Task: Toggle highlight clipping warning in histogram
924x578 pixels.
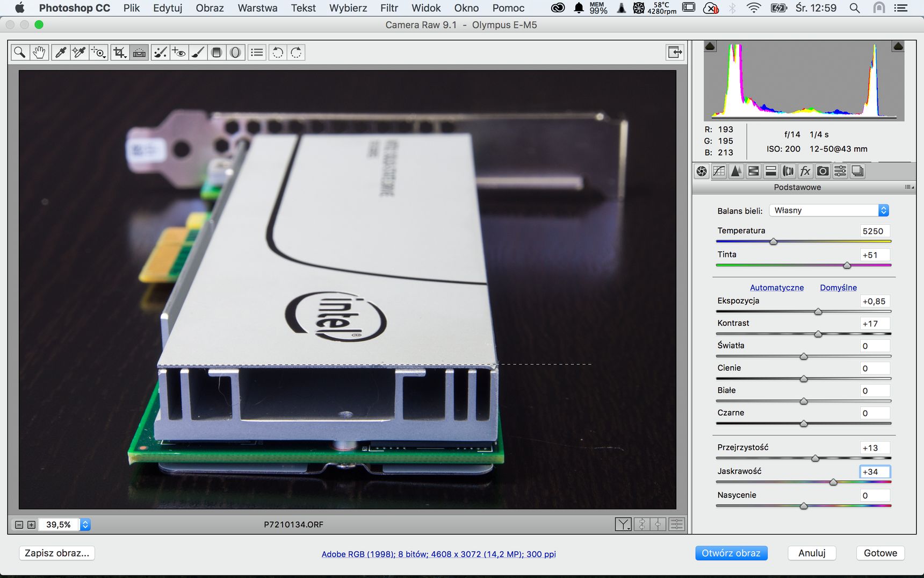Action: [898, 46]
